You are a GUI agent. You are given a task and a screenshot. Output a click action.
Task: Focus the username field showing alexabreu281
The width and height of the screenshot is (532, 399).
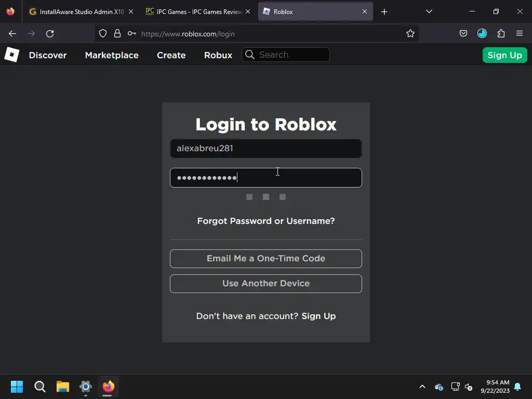click(266, 148)
